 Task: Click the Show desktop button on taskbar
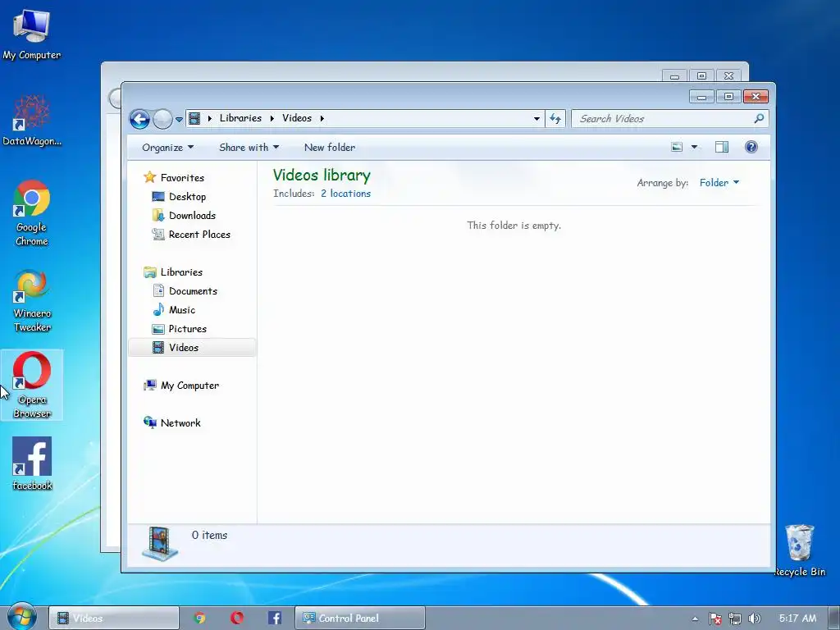[x=834, y=619]
